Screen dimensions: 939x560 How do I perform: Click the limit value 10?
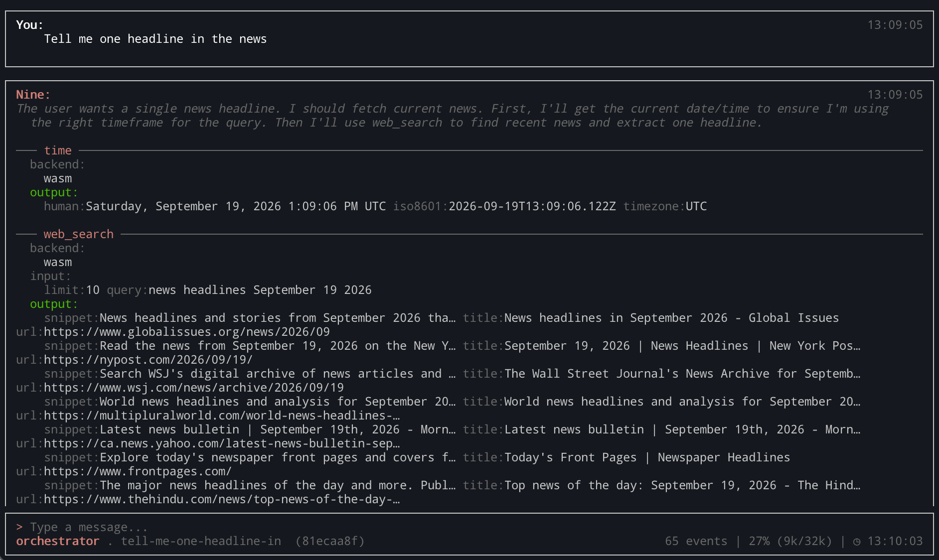point(93,290)
